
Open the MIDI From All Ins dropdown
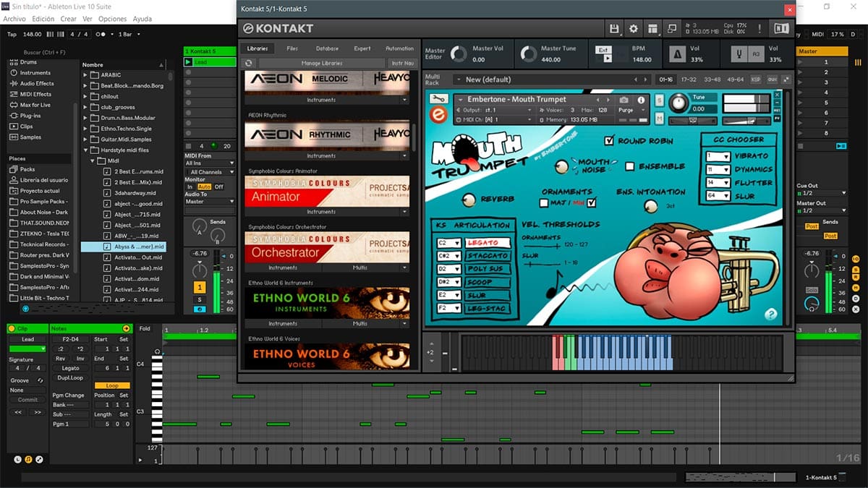210,163
